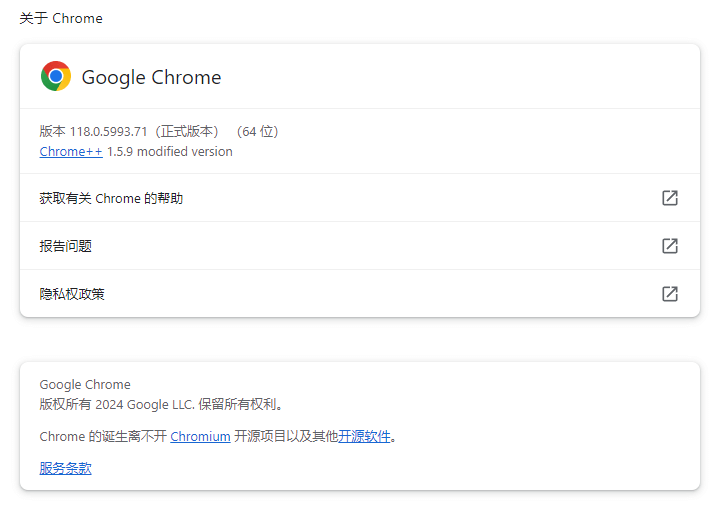Click the Google Chrome logo icon

[x=56, y=76]
